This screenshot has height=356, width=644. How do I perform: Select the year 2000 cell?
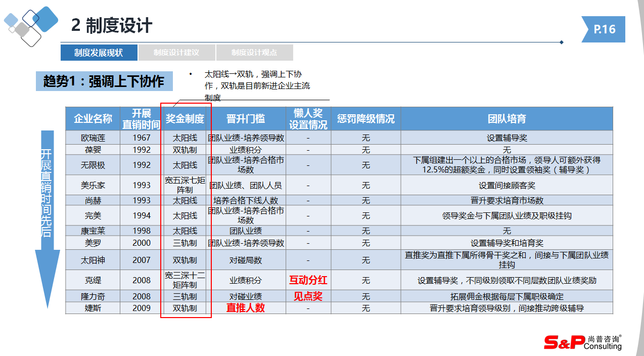[x=142, y=243]
